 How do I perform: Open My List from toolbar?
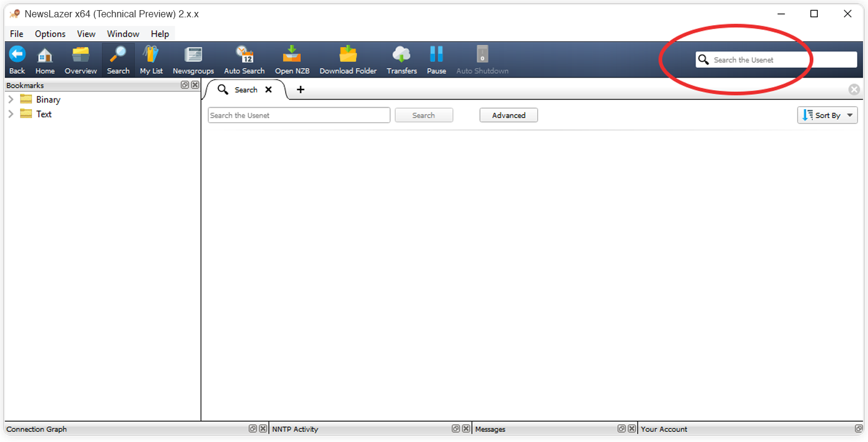click(151, 55)
